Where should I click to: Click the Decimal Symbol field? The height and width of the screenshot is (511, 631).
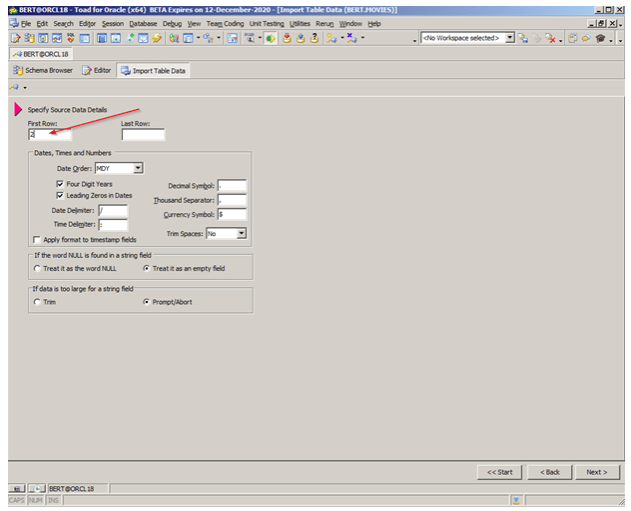232,185
